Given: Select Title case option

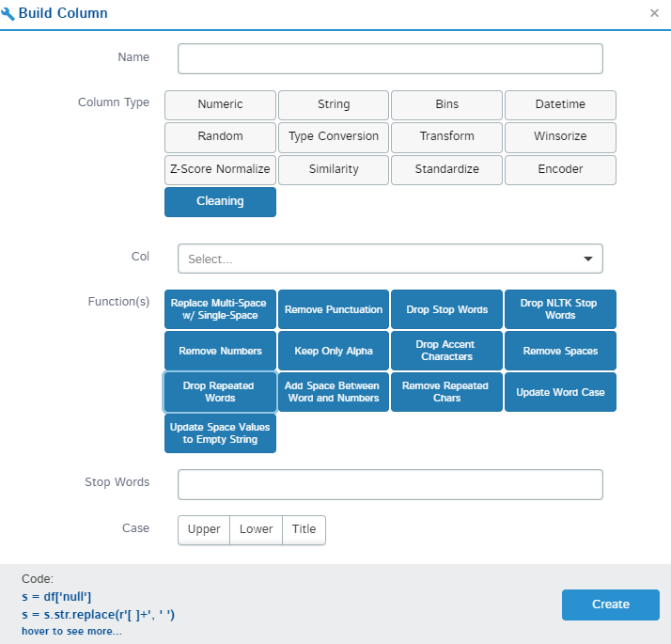Looking at the screenshot, I should point(304,529).
